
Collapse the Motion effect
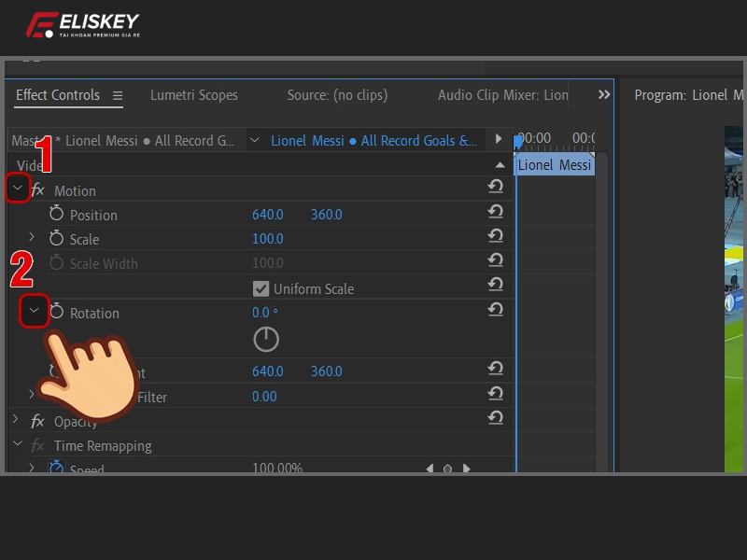pos(18,189)
